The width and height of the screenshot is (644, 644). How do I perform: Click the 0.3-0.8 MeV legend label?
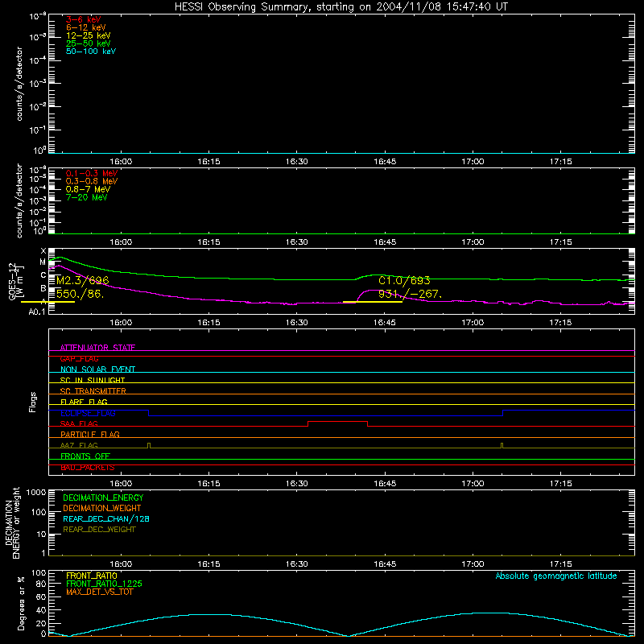click(x=92, y=181)
